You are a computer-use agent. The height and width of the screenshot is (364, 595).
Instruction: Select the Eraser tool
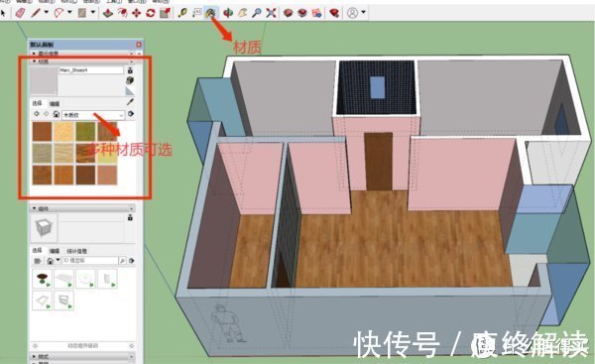click(20, 13)
